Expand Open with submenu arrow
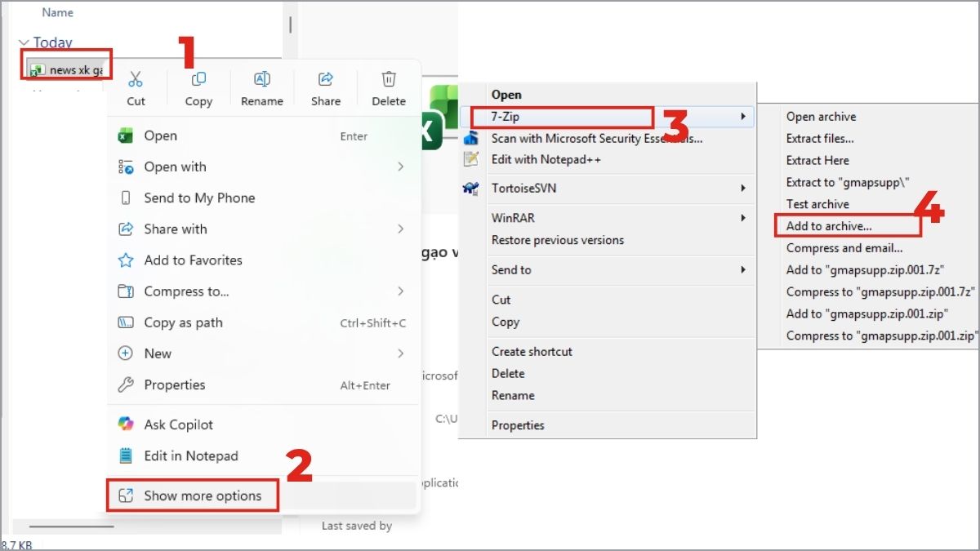Screen dimensions: 980x551 click(x=401, y=167)
